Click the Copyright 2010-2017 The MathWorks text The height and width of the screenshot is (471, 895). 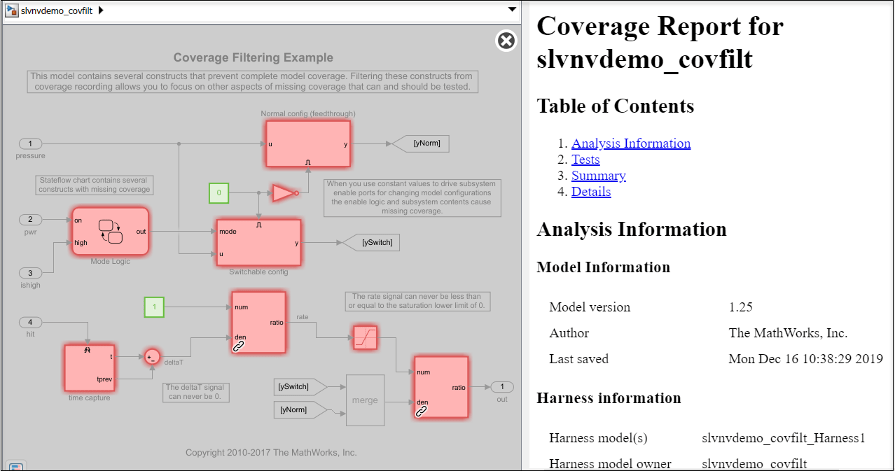click(x=271, y=453)
